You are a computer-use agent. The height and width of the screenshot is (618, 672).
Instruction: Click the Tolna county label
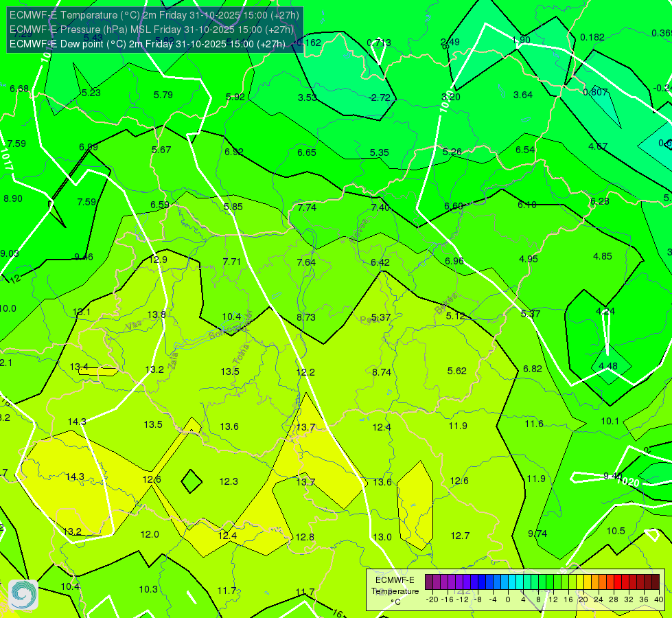pyautogui.click(x=240, y=354)
